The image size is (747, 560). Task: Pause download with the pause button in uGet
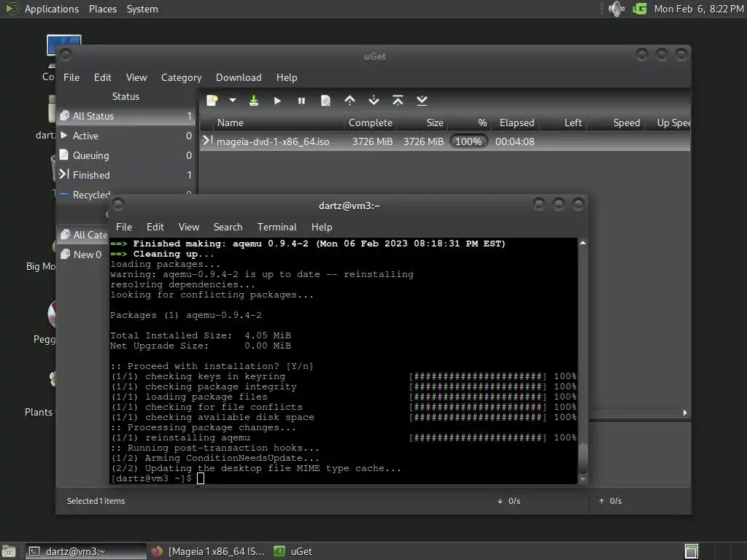click(301, 101)
